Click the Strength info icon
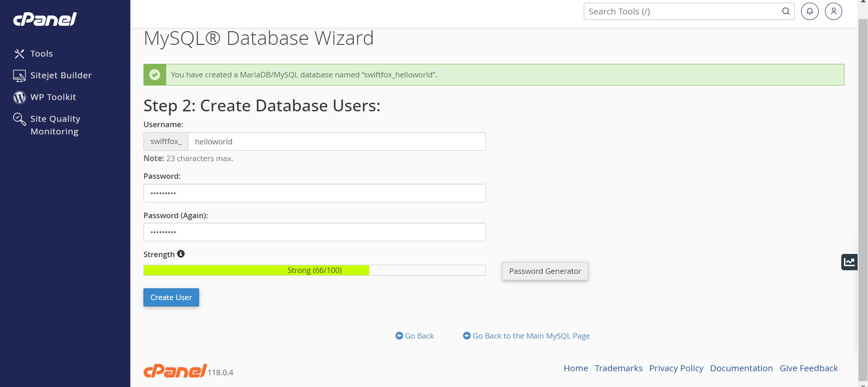Viewport: 868px width, 387px height. click(181, 254)
